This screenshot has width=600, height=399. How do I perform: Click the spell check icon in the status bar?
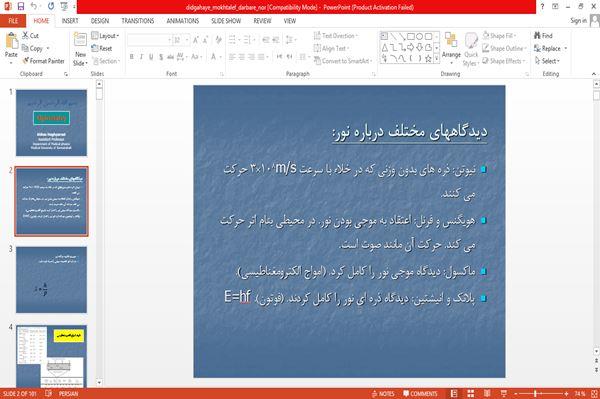click(x=49, y=394)
